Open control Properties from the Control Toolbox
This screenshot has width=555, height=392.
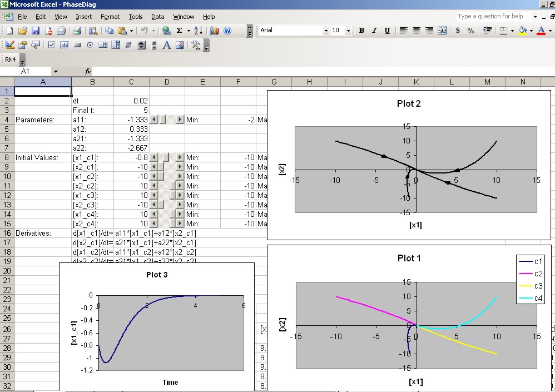pos(23,45)
